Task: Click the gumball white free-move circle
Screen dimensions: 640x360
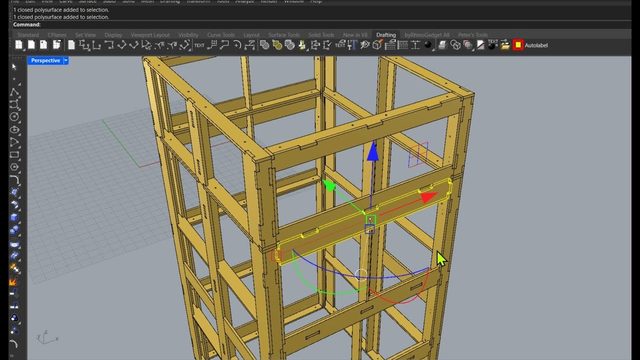Action: [x=361, y=274]
